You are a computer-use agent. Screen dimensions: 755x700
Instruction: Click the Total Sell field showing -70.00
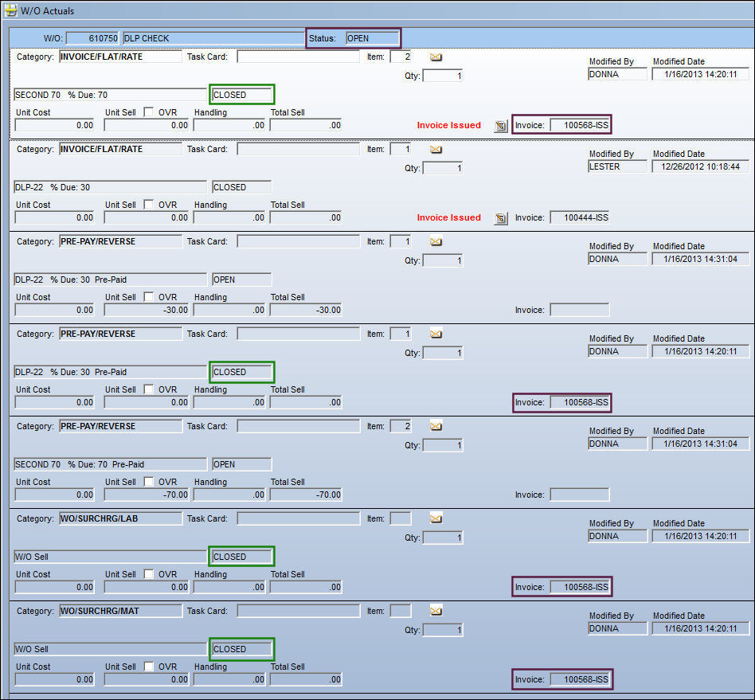[306, 495]
